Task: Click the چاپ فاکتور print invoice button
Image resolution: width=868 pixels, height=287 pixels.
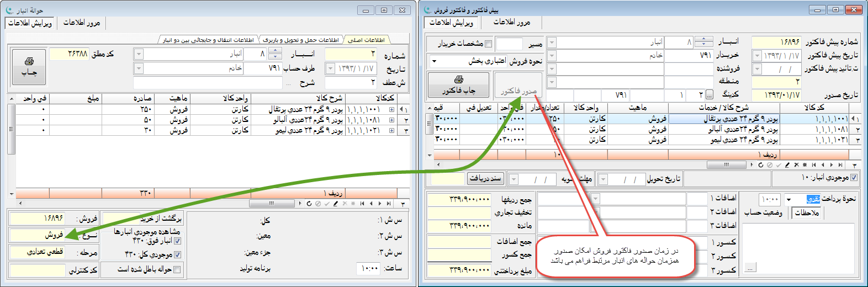Action: (x=459, y=85)
